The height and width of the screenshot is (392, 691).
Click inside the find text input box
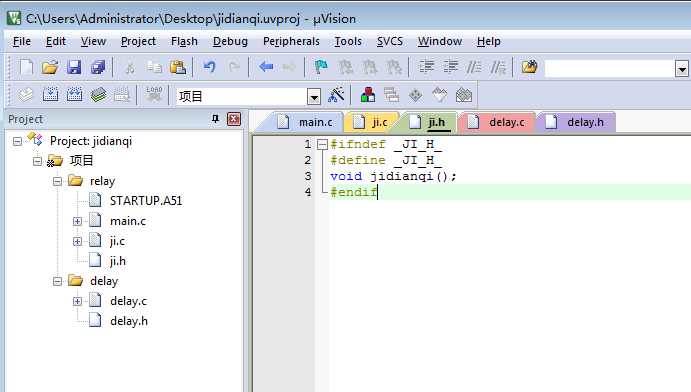click(x=610, y=69)
